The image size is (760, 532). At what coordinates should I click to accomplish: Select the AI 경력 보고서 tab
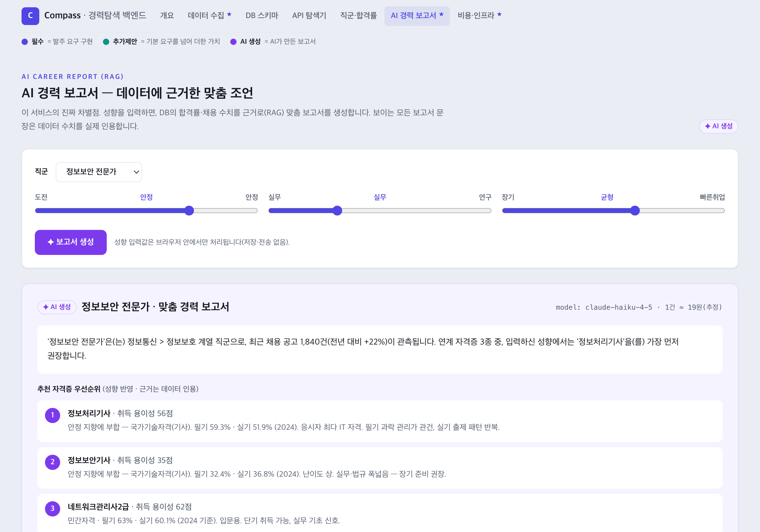tap(417, 16)
